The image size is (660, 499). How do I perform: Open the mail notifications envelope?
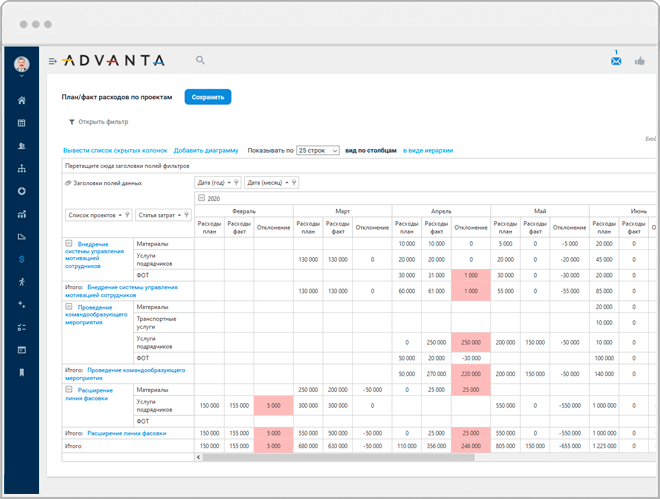[616, 61]
